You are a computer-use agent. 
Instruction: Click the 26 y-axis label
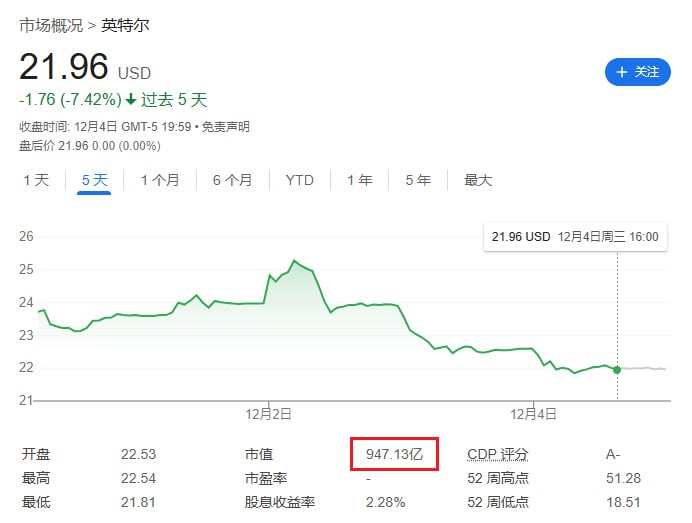pyautogui.click(x=26, y=236)
